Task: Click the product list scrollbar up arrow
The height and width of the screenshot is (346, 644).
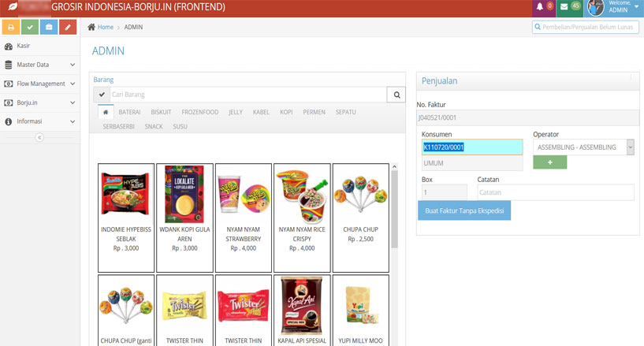Action: 394,166
